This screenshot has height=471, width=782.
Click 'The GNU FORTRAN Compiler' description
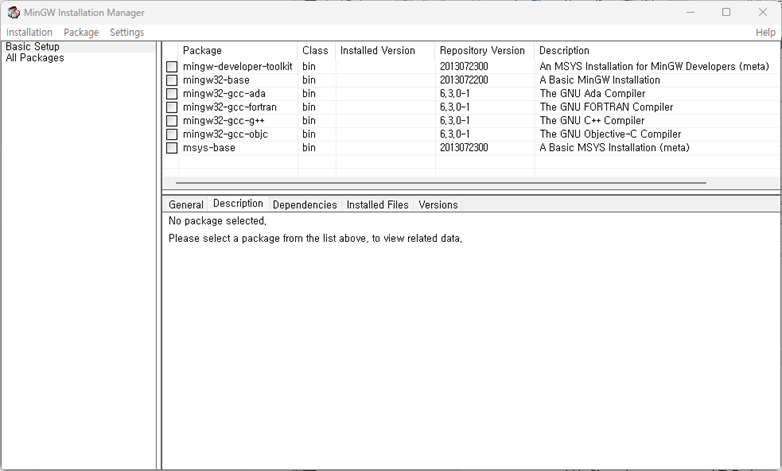click(x=606, y=107)
